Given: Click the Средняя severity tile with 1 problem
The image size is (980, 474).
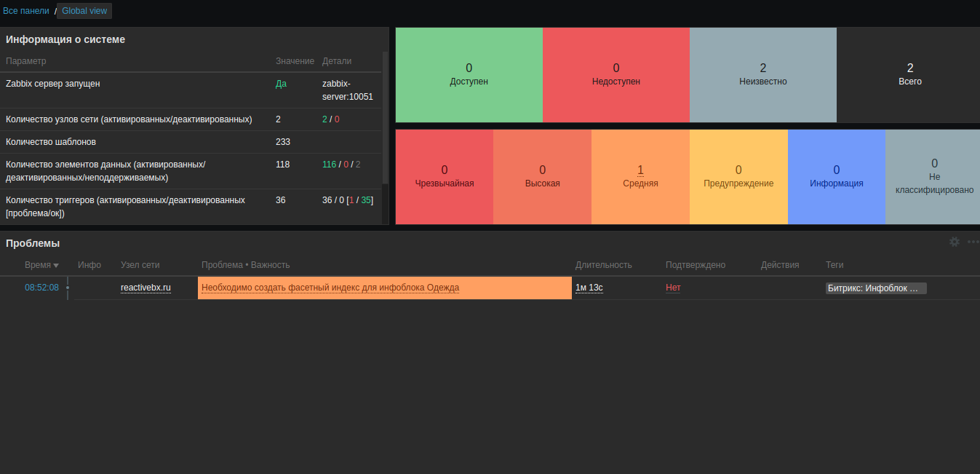Looking at the screenshot, I should (x=640, y=177).
